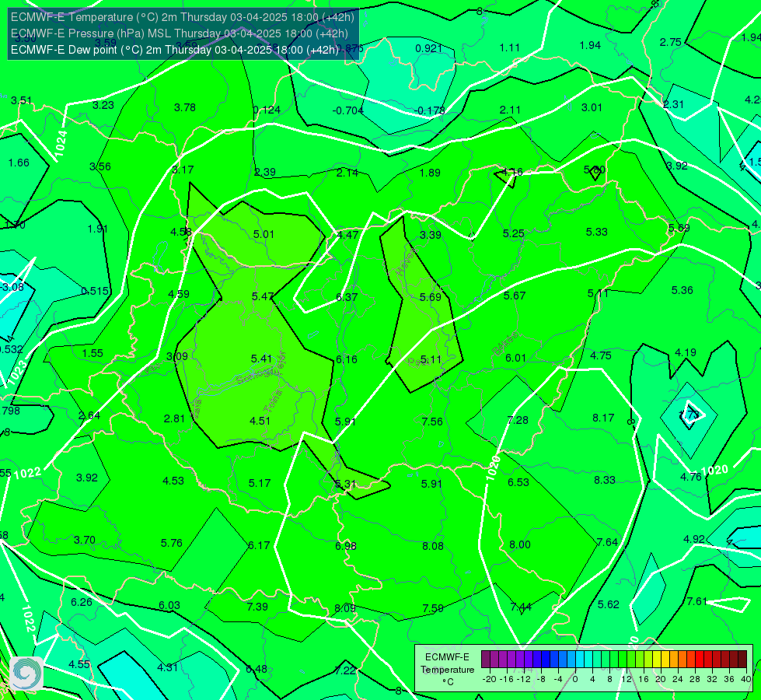Click the dew point value 5.47
Image resolution: width=761 pixels, height=700 pixels.
coord(262,296)
